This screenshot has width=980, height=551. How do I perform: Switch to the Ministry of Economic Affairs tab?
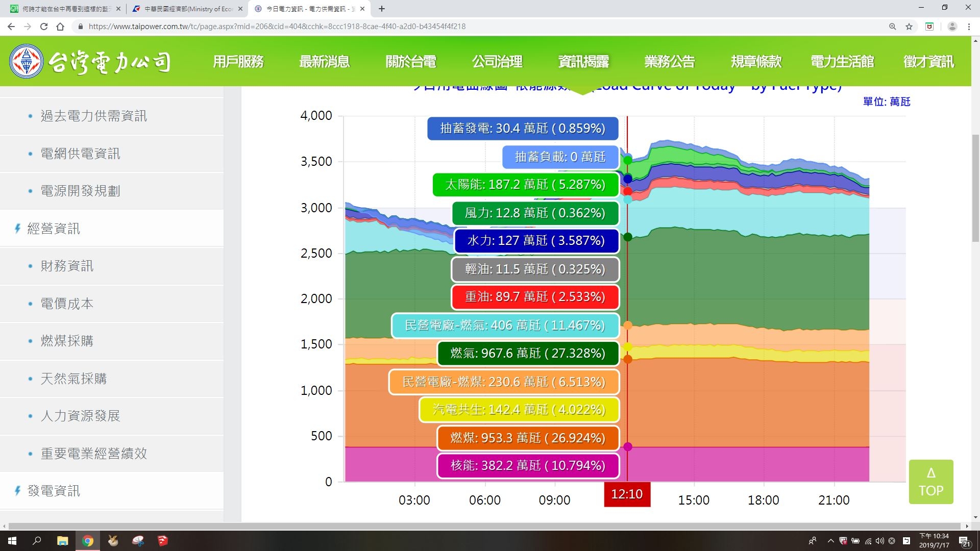coord(187,9)
